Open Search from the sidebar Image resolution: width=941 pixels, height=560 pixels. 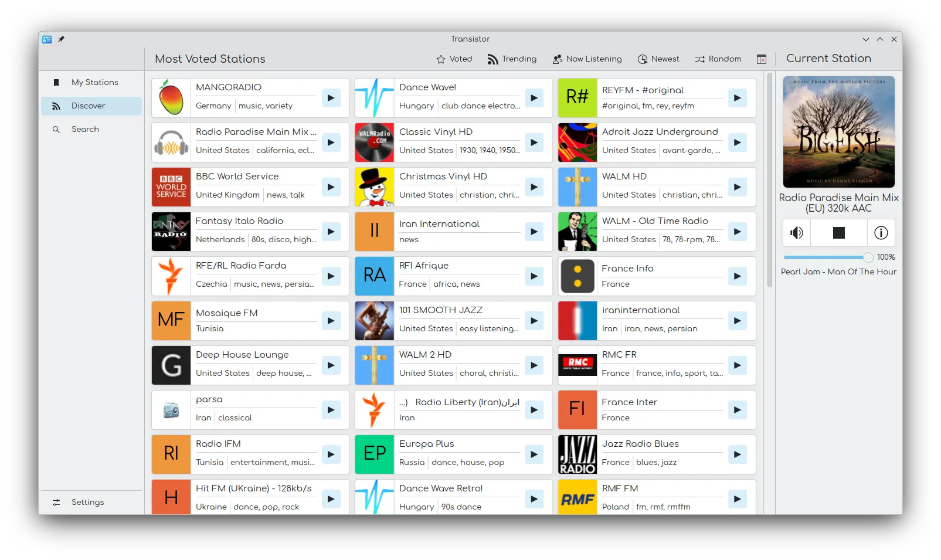point(84,129)
